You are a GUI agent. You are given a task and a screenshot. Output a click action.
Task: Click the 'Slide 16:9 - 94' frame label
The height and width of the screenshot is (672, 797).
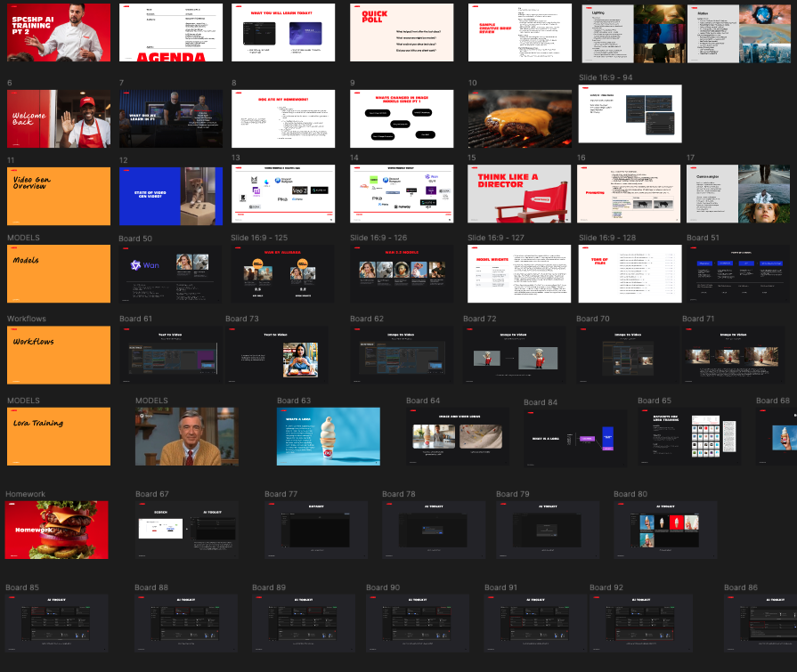click(x=606, y=77)
